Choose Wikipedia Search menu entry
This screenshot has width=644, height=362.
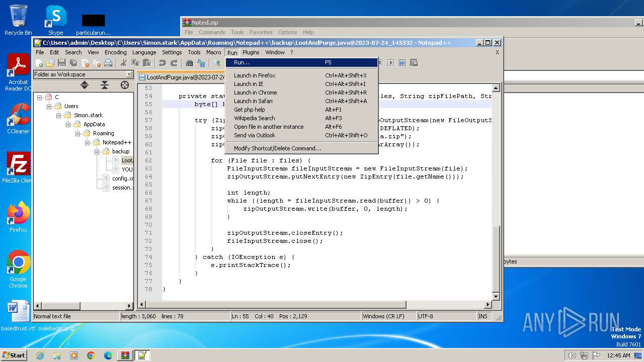click(x=301, y=118)
